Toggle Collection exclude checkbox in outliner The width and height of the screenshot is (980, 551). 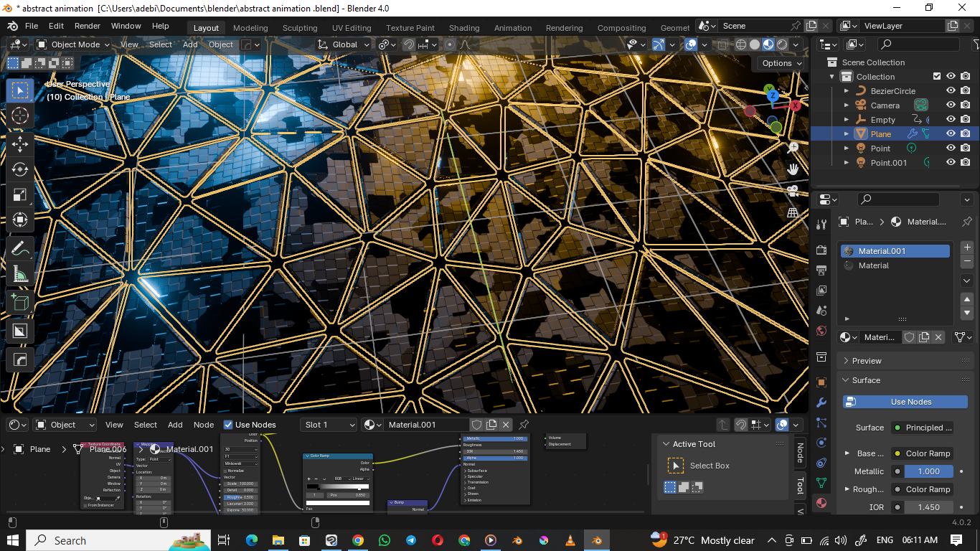tap(936, 77)
